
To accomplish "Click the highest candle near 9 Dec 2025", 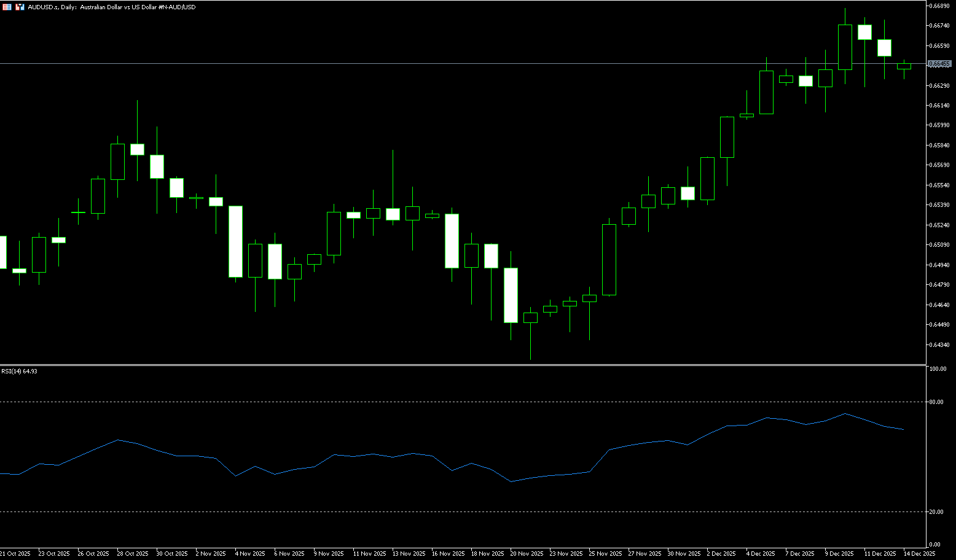I will pos(845,47).
